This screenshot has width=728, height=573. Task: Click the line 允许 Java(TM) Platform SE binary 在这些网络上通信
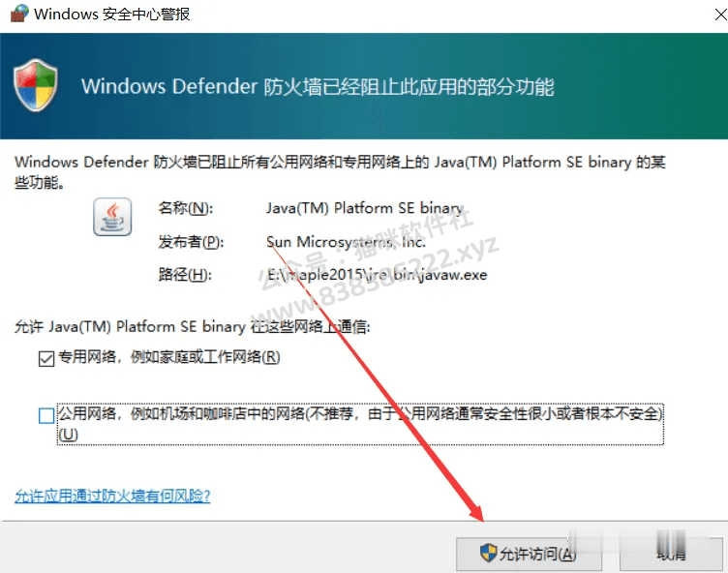(193, 327)
